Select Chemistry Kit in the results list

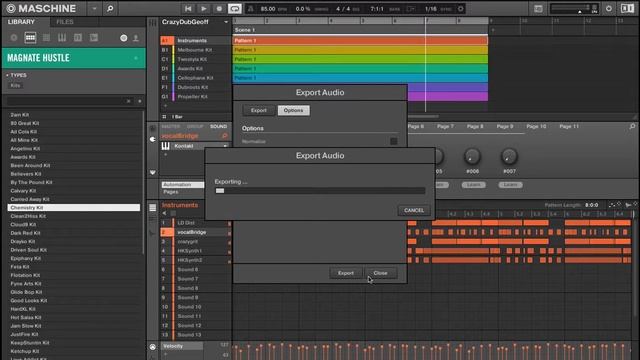73,208
